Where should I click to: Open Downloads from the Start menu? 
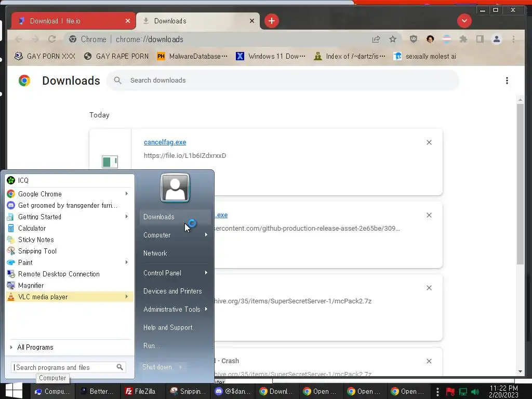(x=175, y=217)
